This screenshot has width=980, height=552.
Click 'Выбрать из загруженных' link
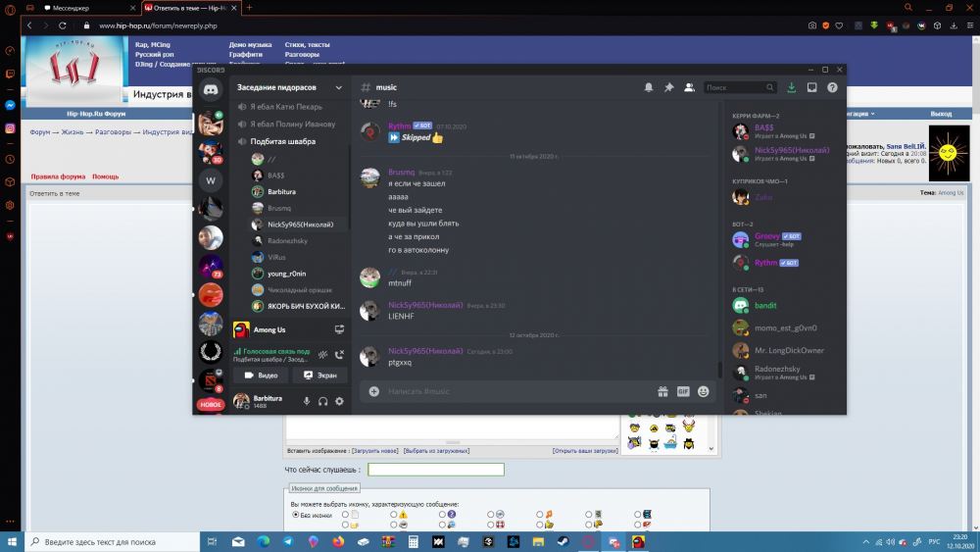pyautogui.click(x=436, y=451)
